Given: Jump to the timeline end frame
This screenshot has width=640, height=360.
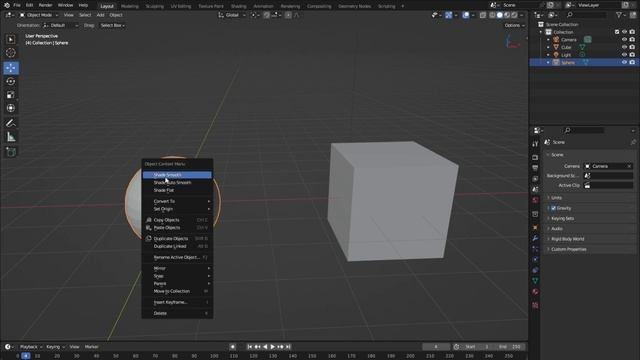Looking at the screenshot, I should pyautogui.click(x=288, y=347).
